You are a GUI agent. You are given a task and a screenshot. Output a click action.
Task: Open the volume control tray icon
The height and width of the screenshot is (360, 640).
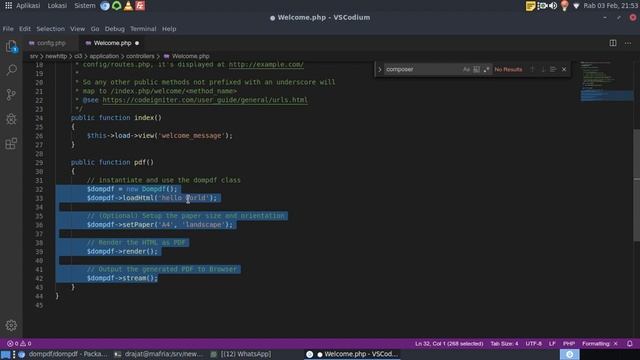[553, 6]
